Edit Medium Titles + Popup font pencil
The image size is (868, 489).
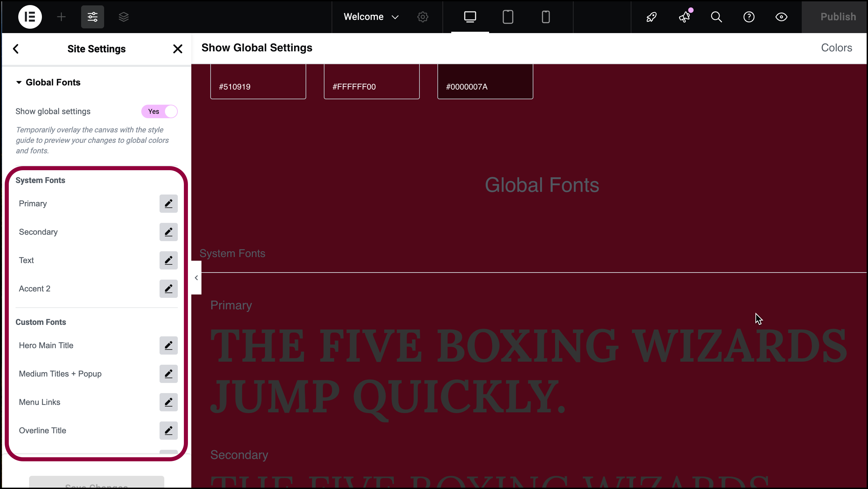(168, 374)
